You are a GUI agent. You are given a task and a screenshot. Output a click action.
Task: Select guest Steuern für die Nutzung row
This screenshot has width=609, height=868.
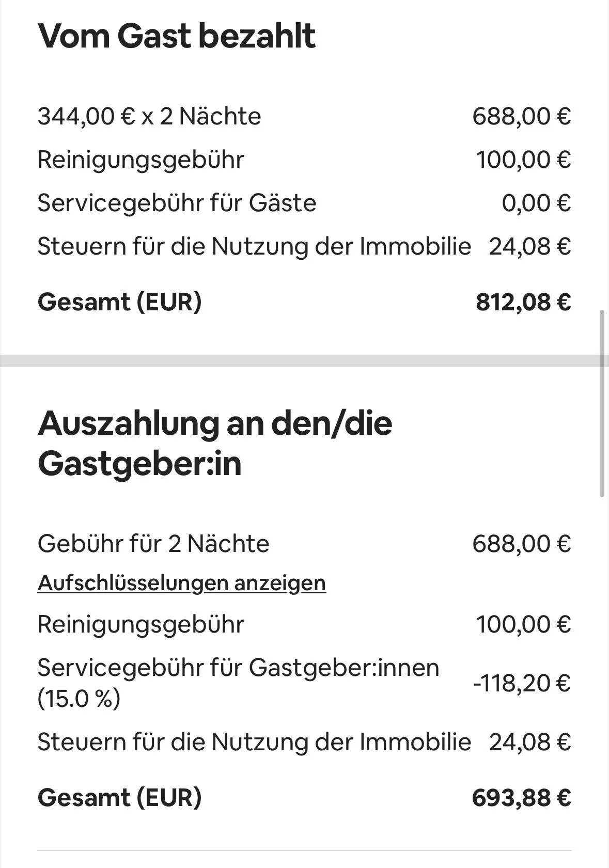coord(305,246)
